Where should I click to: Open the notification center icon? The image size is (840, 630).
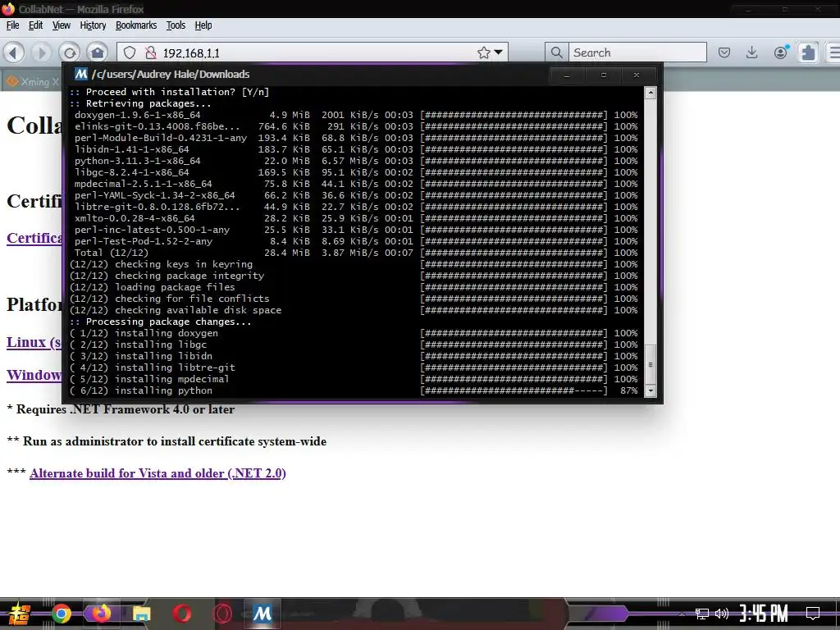coord(813,614)
